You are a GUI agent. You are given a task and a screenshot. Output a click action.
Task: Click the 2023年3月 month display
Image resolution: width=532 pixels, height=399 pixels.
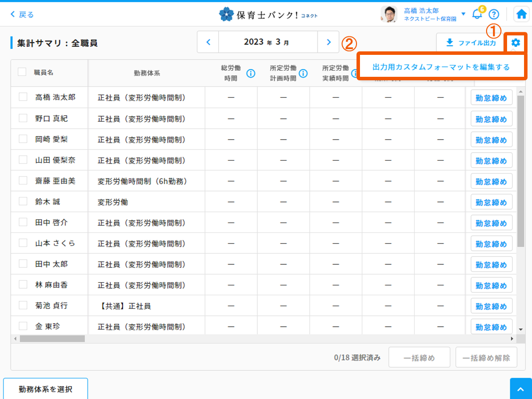(268, 42)
